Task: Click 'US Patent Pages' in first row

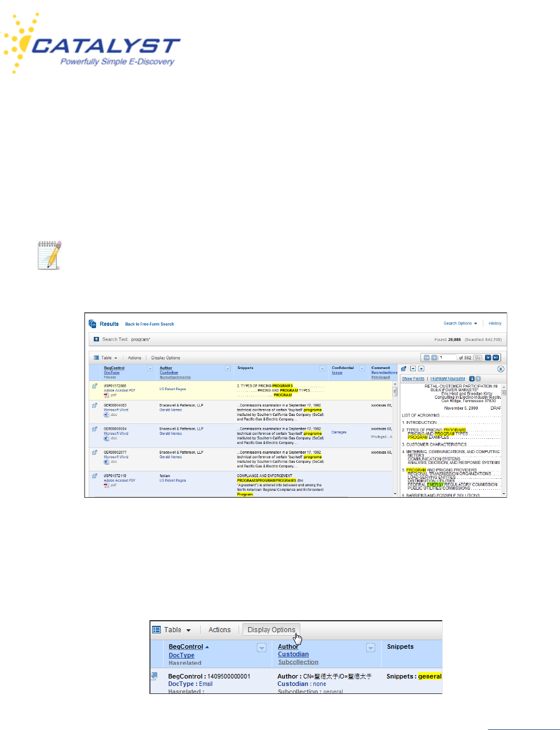Action: 173,389
